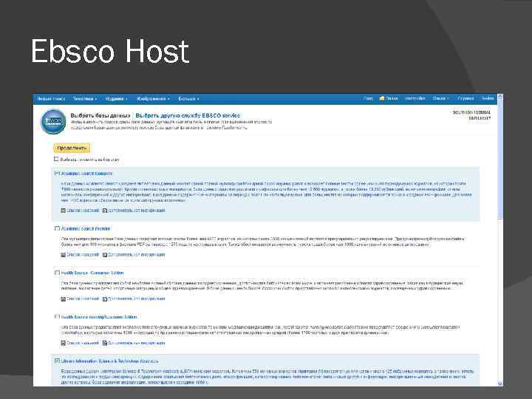Expand the Изображения dropdown menu
Image resolution: width=532 pixels, height=399 pixels.
click(x=153, y=99)
